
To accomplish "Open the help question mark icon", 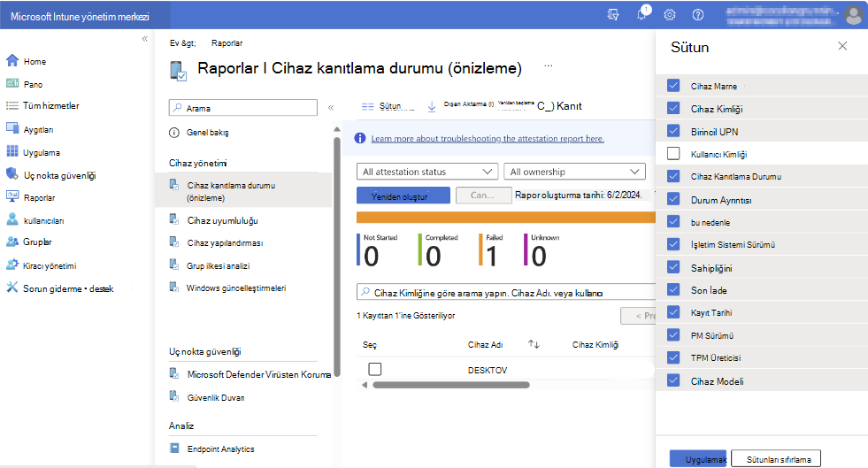I will [x=698, y=14].
